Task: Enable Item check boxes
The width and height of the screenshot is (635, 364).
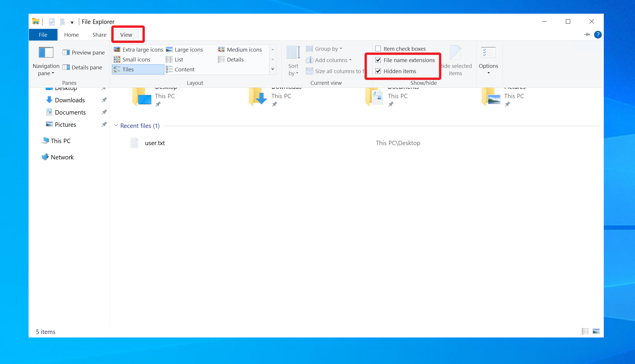Action: [x=378, y=49]
